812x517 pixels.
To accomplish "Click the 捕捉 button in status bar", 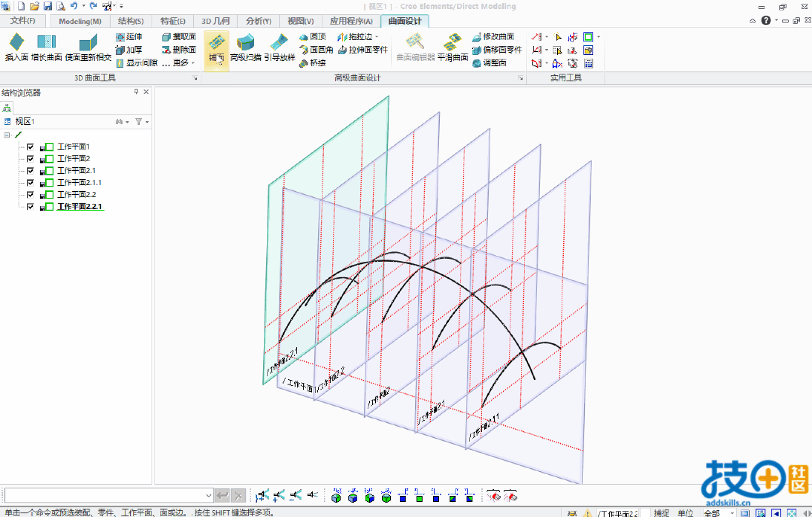I will pos(662,512).
